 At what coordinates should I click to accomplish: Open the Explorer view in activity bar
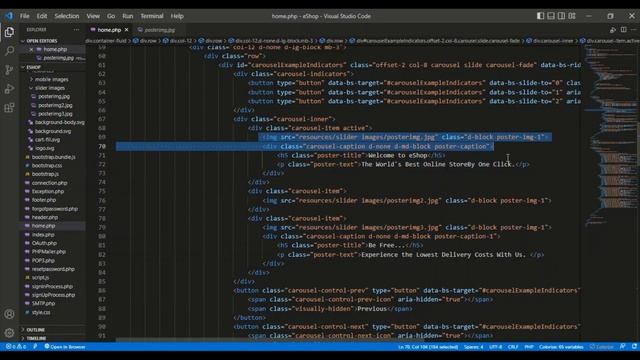tap(9, 32)
